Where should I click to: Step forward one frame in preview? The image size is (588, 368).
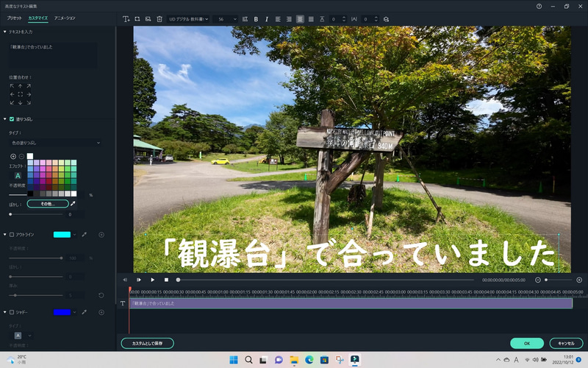[139, 280]
